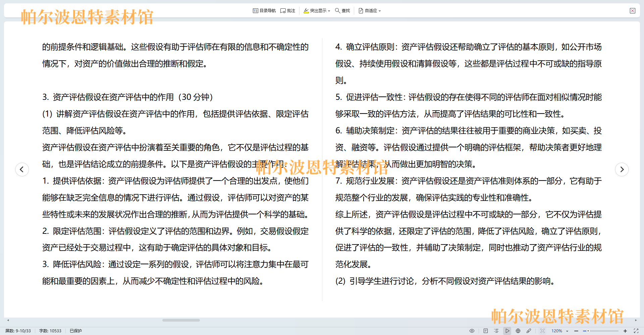Viewport: 644px width, 335px height.
Task: Select the reading mode play icon
Action: [507, 331]
